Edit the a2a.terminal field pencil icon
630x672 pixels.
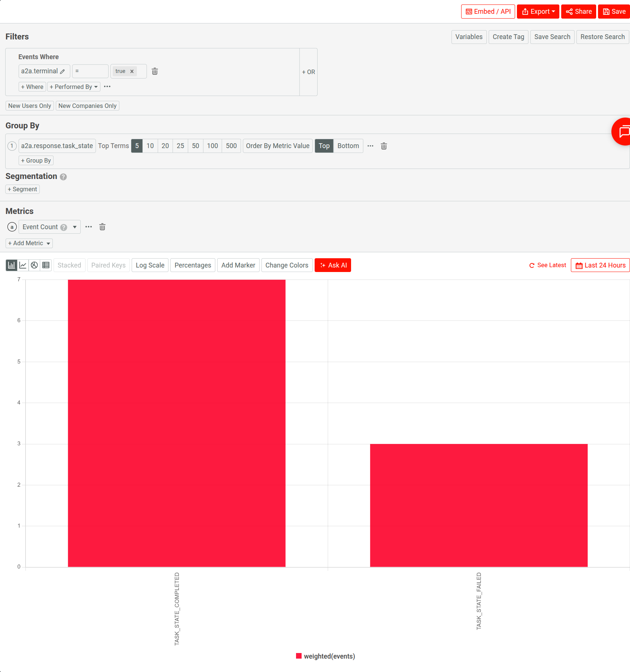tap(62, 71)
